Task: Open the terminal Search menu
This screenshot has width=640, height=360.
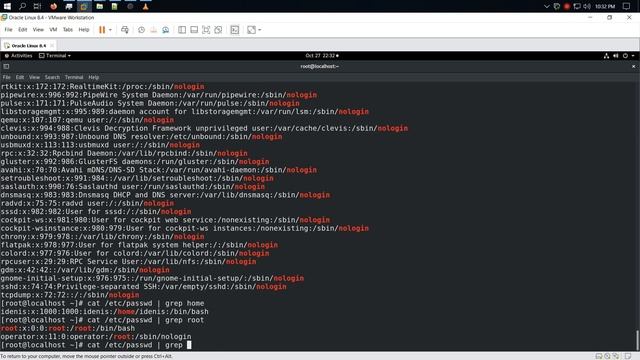Action: coord(52,77)
